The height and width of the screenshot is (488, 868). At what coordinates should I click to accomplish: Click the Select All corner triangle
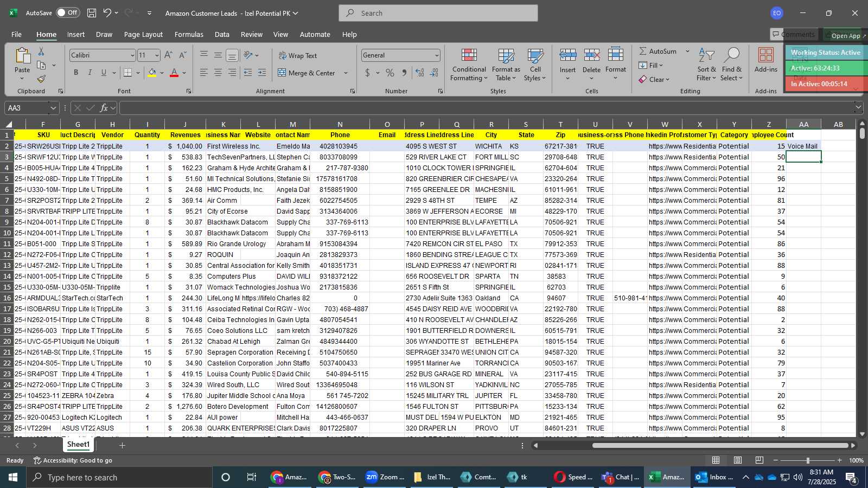pos(8,124)
